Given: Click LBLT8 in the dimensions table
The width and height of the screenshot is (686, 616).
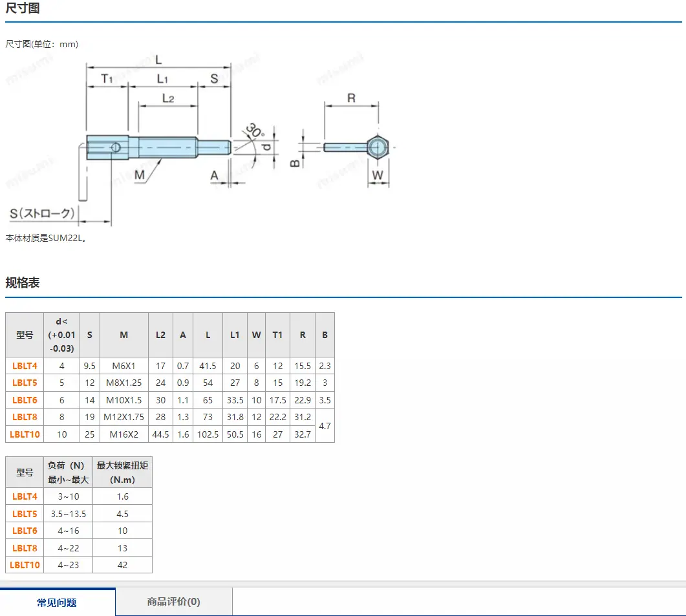Looking at the screenshot, I should 25,417.
